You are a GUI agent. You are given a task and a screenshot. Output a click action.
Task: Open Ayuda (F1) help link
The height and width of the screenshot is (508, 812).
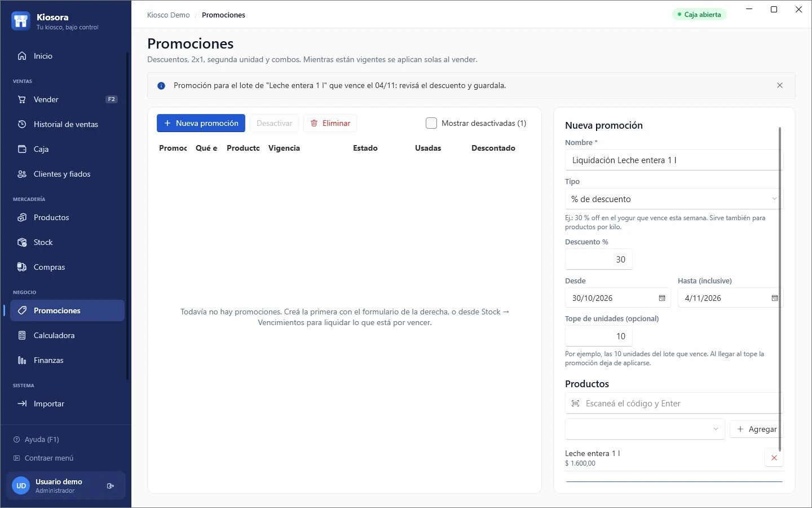click(x=37, y=439)
